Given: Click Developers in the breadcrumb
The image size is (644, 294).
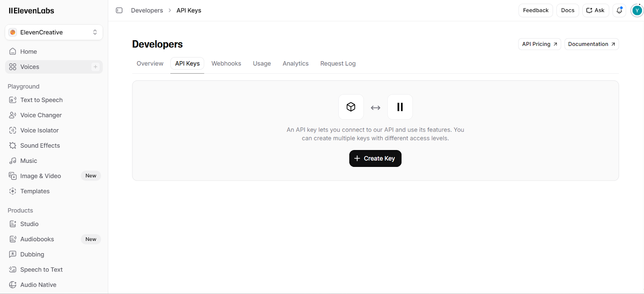Looking at the screenshot, I should click(147, 10).
